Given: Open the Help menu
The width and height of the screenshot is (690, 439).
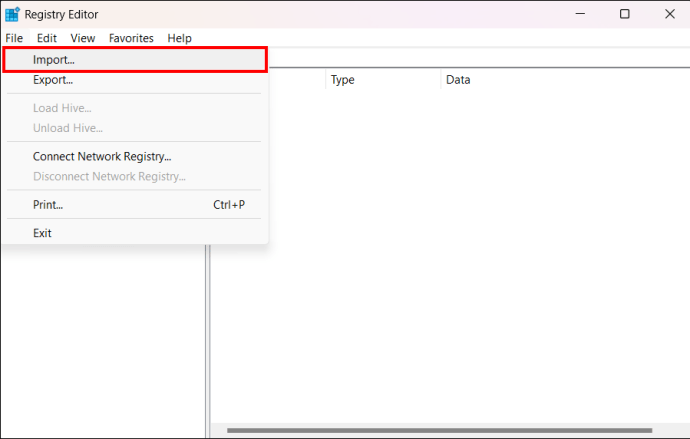Looking at the screenshot, I should click(180, 38).
